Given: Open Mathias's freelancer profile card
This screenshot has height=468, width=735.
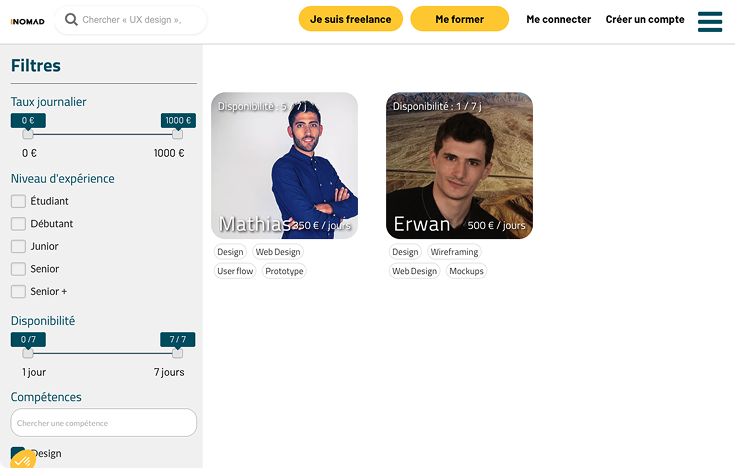Looking at the screenshot, I should 285,166.
